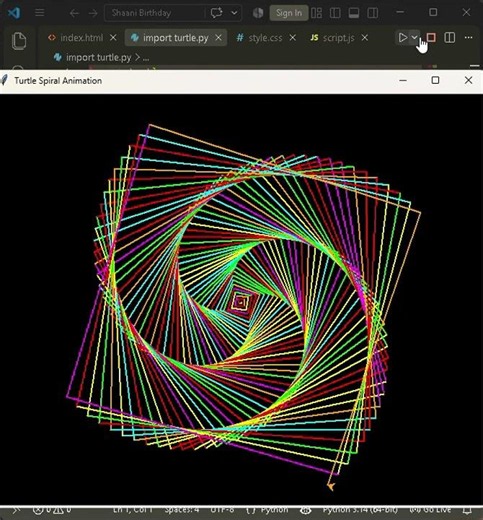Go forward with the right arrow
This screenshot has width=483, height=520.
point(93,13)
